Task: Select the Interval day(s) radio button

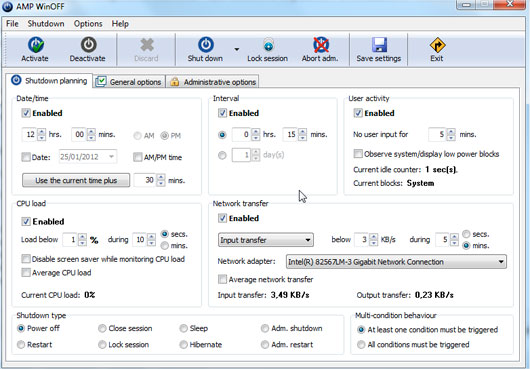Action: click(x=222, y=155)
